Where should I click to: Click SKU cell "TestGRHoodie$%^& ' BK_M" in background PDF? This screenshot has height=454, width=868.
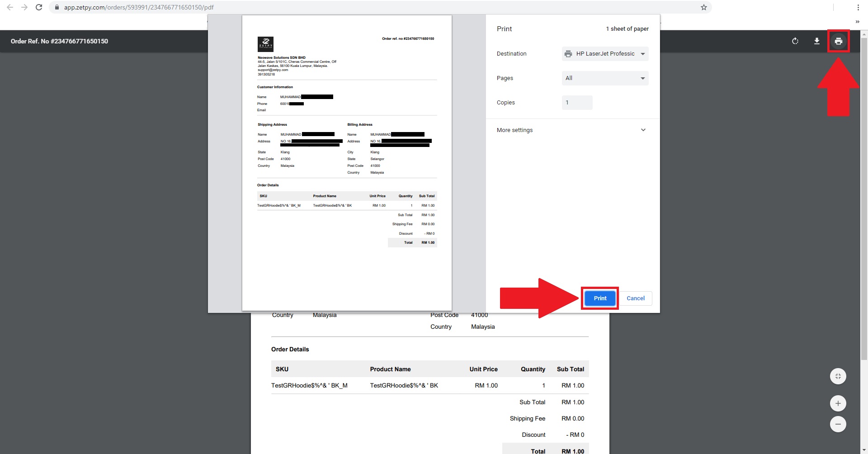pos(309,386)
